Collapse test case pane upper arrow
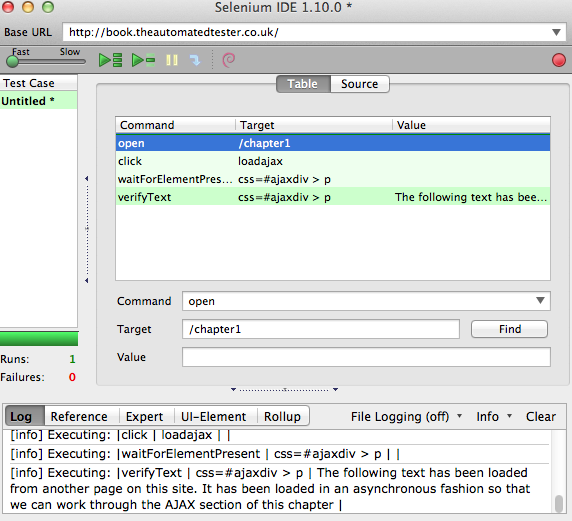The image size is (572, 521). (x=86, y=178)
